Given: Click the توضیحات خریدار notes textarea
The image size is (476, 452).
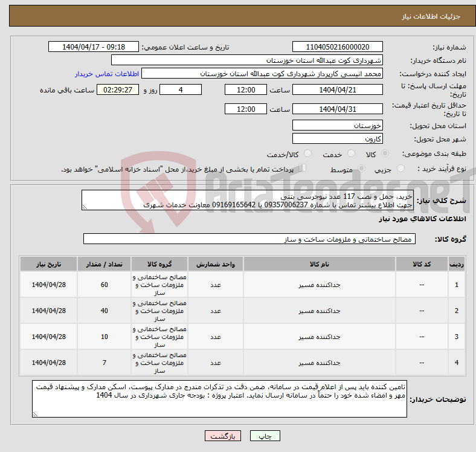Looking at the screenshot, I should pos(219,399).
